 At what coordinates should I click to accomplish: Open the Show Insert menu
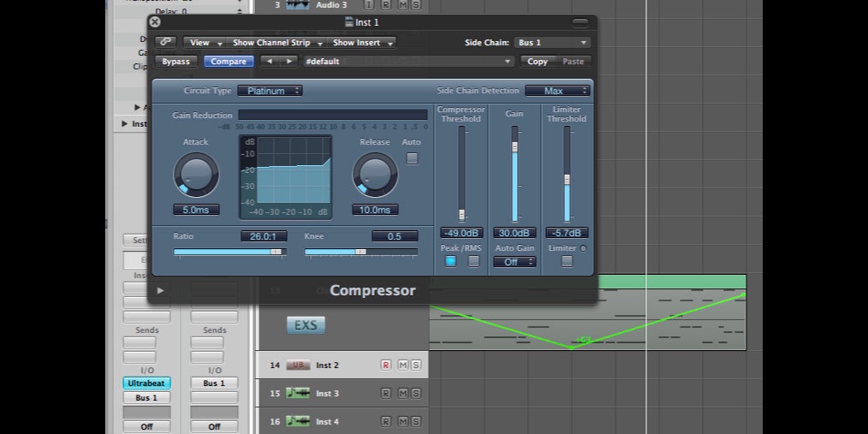click(362, 42)
